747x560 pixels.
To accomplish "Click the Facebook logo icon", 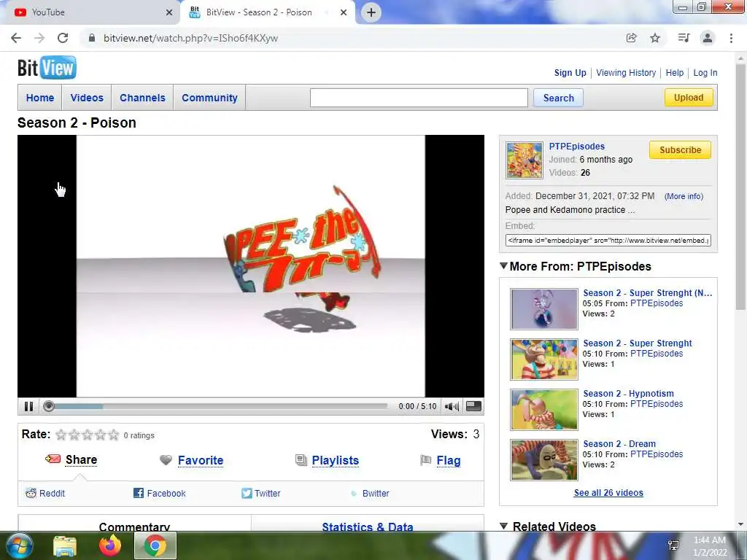I will [x=139, y=494].
